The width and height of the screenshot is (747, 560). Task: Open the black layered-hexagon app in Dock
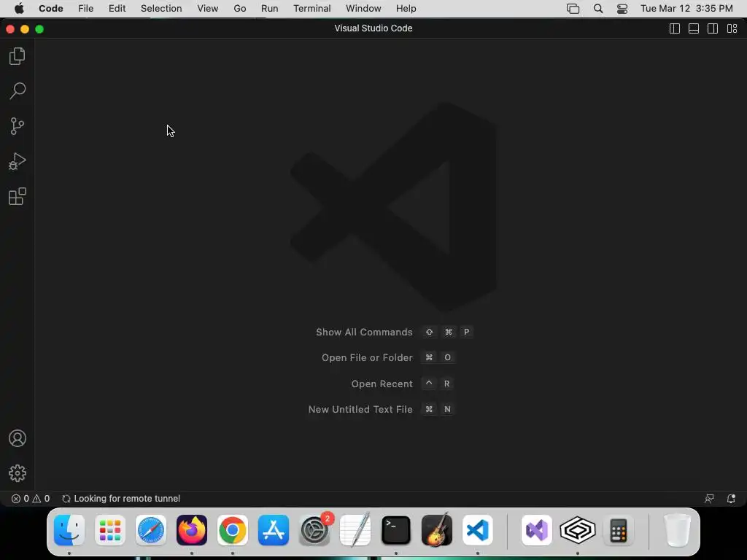tap(578, 530)
